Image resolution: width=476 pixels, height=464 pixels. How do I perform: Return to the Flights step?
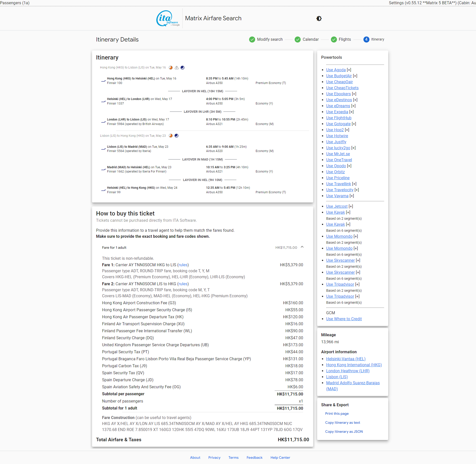(x=344, y=39)
